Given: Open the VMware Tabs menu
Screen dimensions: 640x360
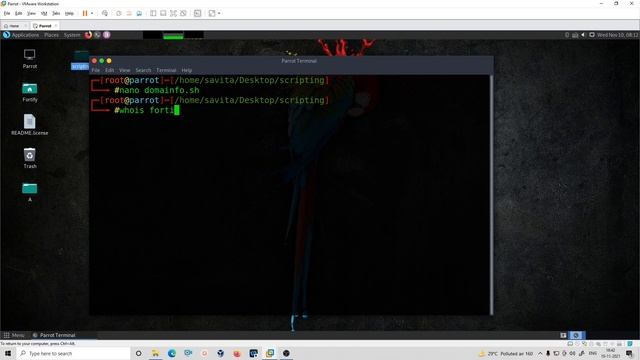Looking at the screenshot, I should pyautogui.click(x=56, y=13).
